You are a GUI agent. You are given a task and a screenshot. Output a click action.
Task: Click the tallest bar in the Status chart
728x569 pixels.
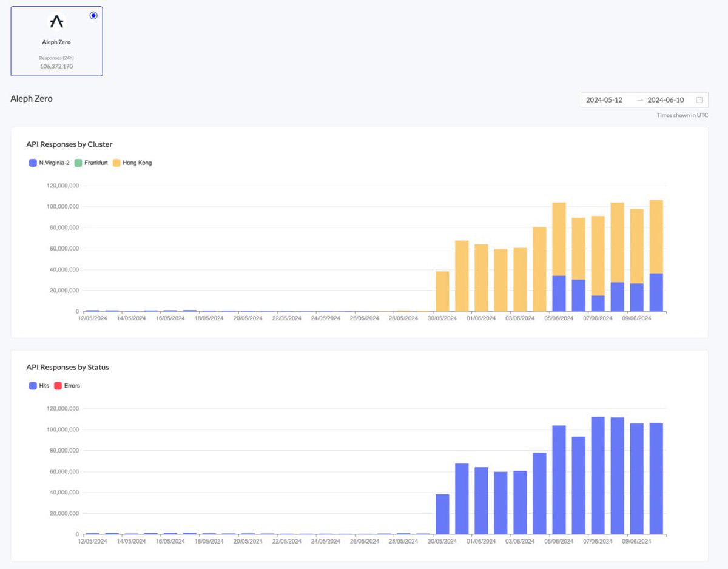[597, 473]
